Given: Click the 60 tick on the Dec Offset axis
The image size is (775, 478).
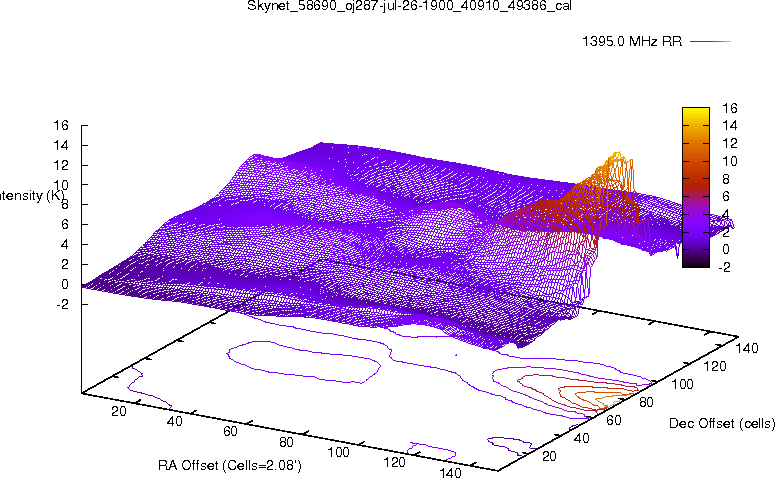Looking at the screenshot, I should [614, 420].
